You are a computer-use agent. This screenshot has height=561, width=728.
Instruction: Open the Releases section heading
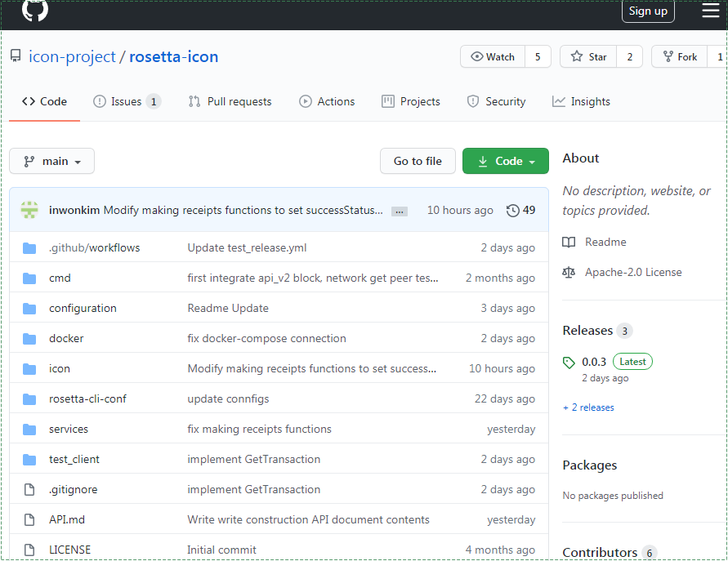point(587,331)
